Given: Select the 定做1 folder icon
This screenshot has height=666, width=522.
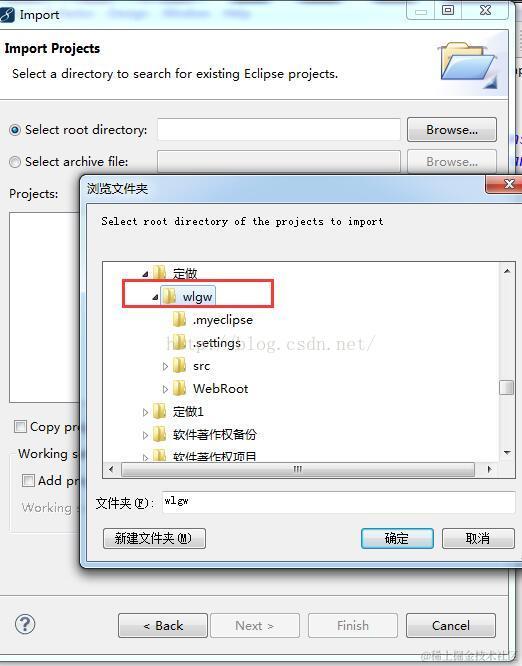Looking at the screenshot, I should point(159,411).
